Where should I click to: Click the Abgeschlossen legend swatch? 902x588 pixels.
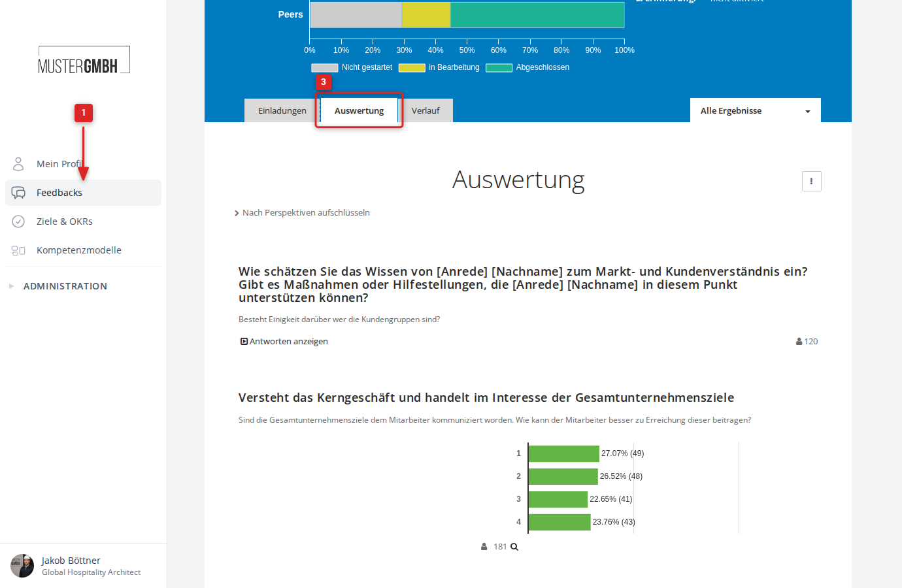coord(499,67)
